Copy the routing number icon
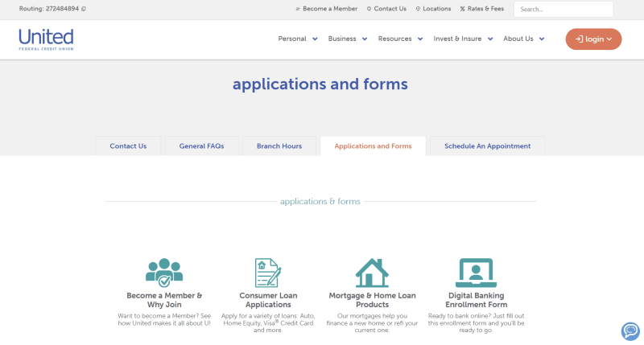 click(x=84, y=9)
